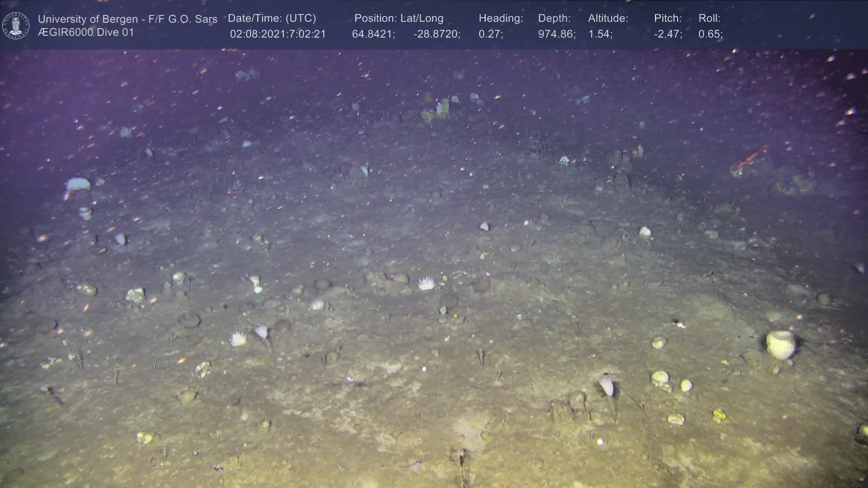Screen dimensions: 868x488
Task: Select the depth reading 974.86
Action: pos(556,34)
